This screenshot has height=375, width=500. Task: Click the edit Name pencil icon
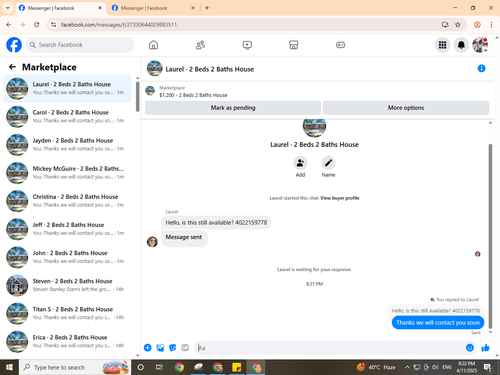coord(328,163)
